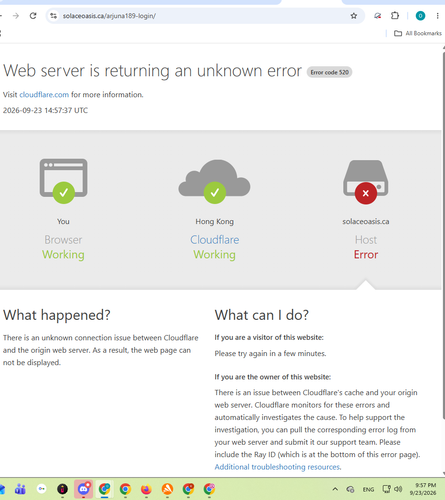
Task: Go forward with the forward arrow
Action: [x=16, y=16]
